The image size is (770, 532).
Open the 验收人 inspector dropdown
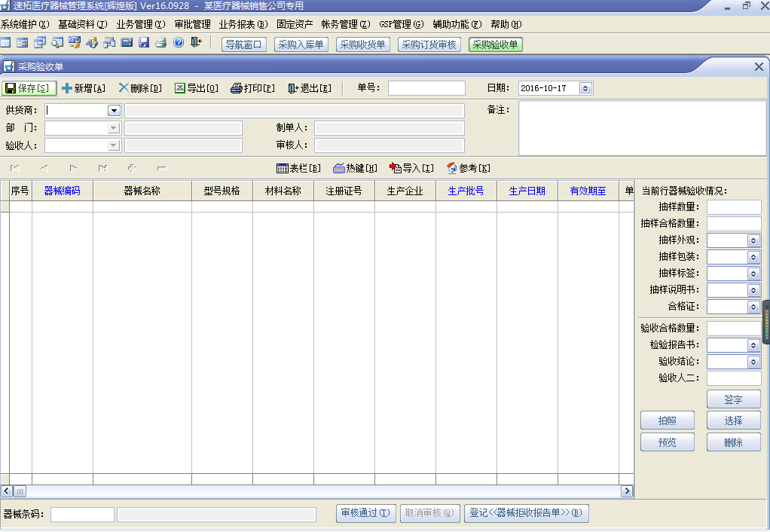click(x=114, y=145)
